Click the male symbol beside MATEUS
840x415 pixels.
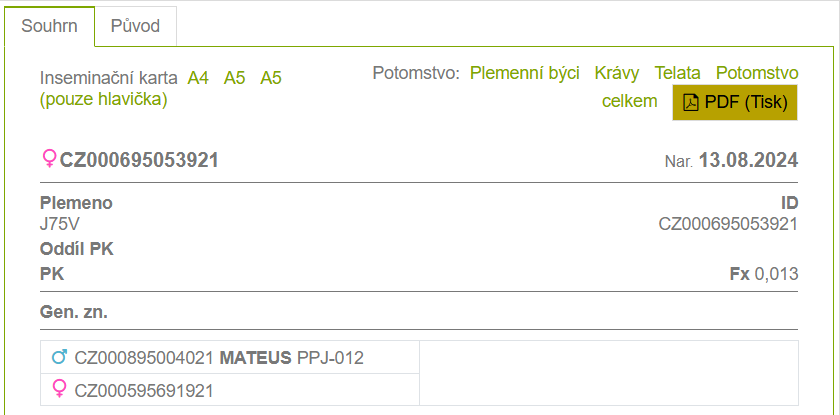[x=59, y=357]
